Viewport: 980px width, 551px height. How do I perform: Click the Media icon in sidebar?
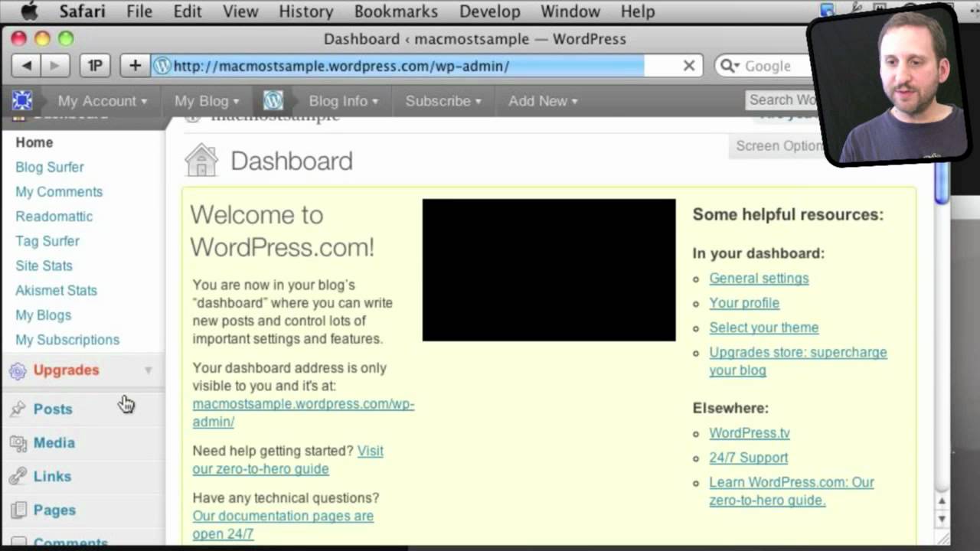click(x=18, y=443)
